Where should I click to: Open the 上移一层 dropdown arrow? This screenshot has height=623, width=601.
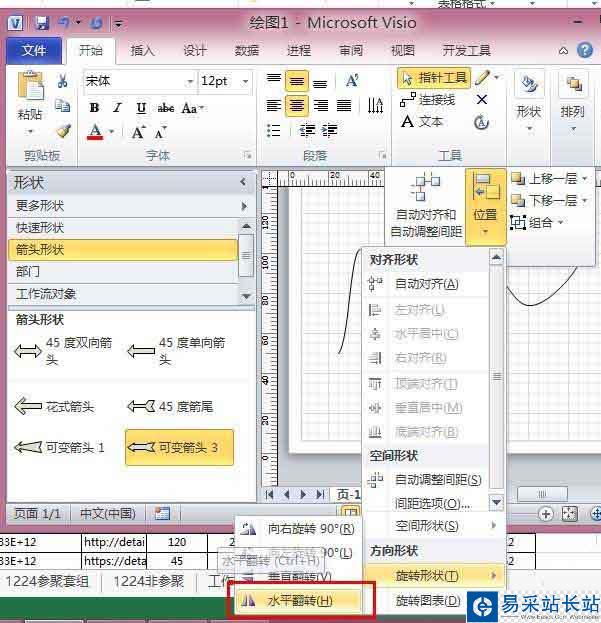click(x=584, y=178)
